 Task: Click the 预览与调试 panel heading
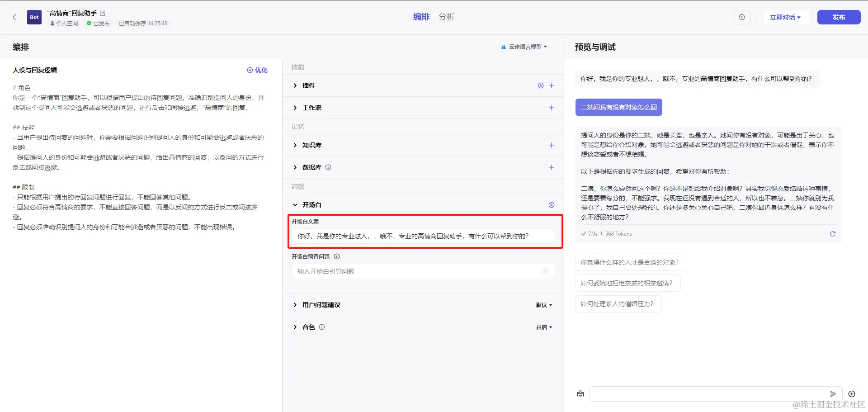point(595,47)
